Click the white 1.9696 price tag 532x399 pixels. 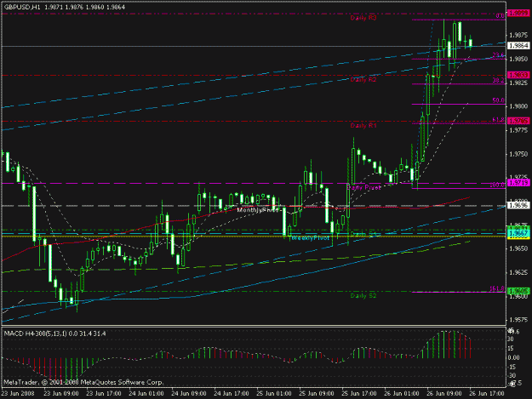click(x=518, y=205)
